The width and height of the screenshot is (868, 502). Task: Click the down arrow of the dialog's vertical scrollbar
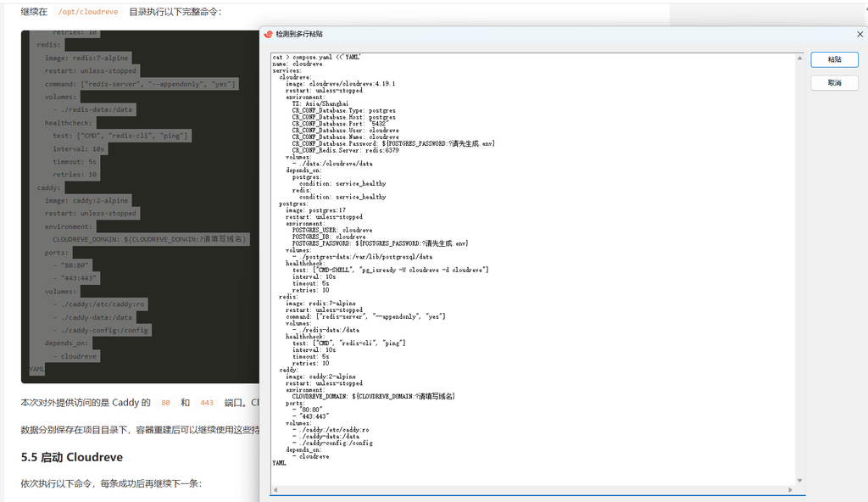pyautogui.click(x=799, y=481)
